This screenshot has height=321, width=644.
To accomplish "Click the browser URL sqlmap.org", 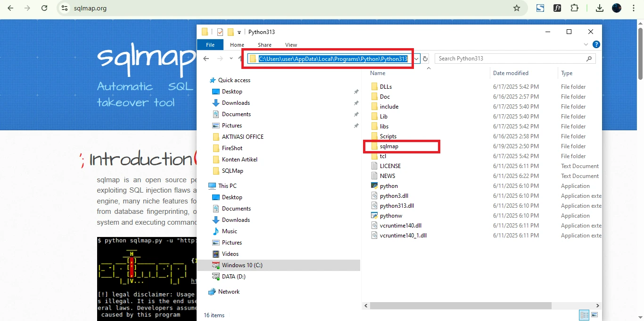I will (x=90, y=8).
